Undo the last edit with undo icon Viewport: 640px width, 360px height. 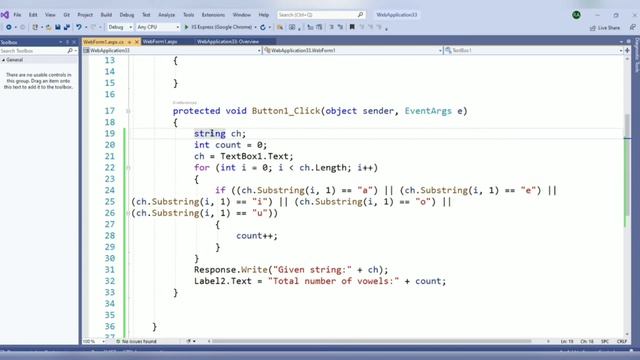point(79,27)
